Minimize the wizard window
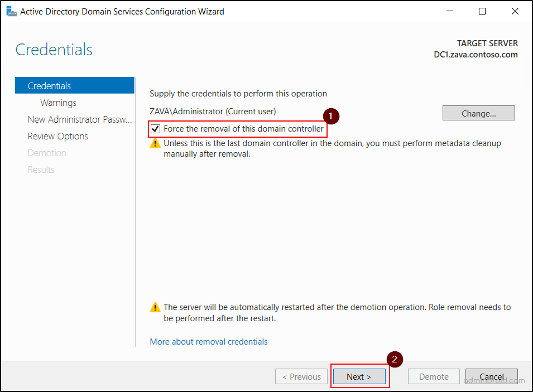533x392 pixels. 450,11
